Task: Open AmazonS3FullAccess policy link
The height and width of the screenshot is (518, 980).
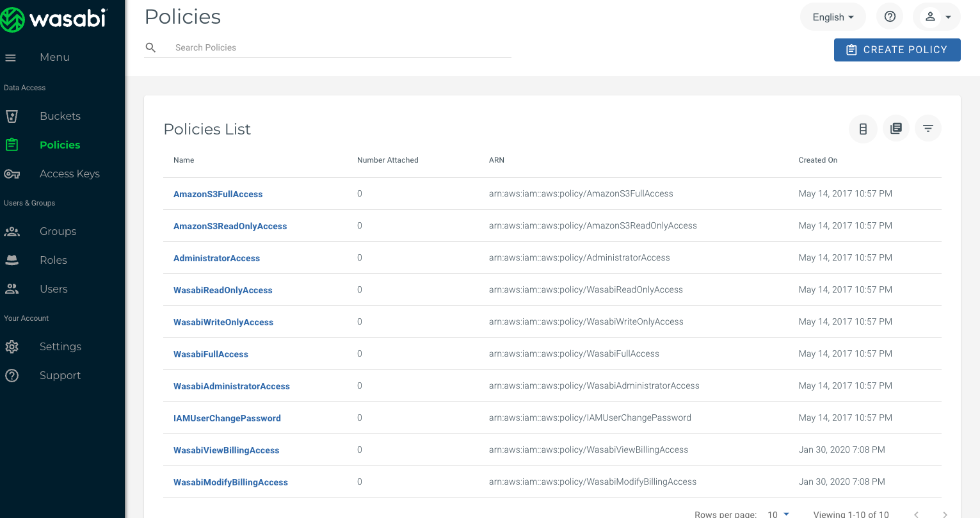Action: tap(218, 194)
